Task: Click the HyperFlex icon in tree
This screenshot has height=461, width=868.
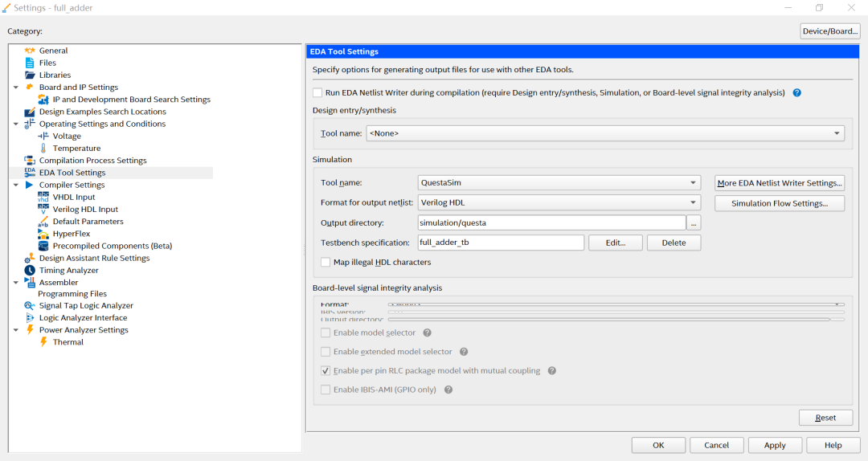Action: tap(43, 234)
